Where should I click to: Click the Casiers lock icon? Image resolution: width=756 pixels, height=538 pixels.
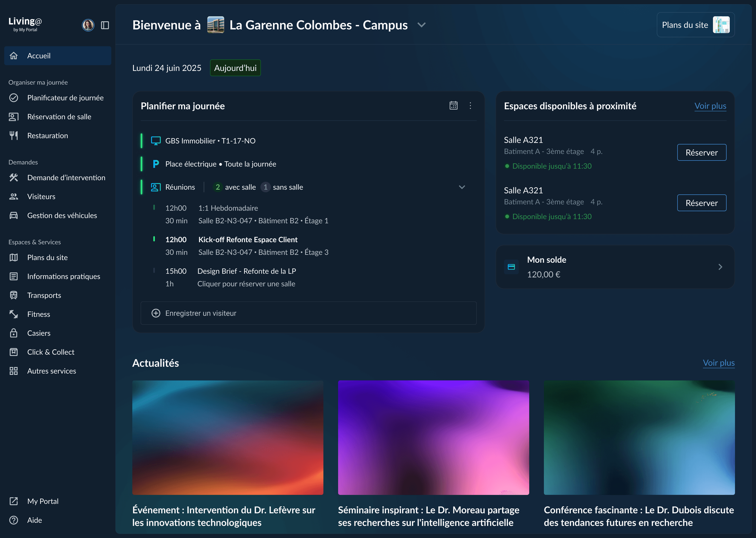click(x=14, y=333)
